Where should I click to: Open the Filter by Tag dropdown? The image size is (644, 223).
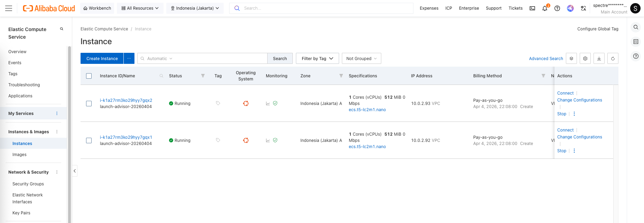click(x=317, y=58)
